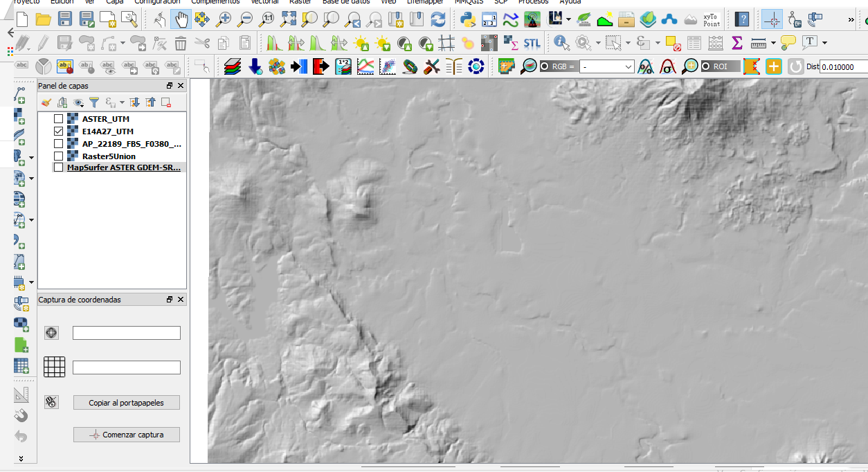This screenshot has height=472, width=868.
Task: Open the statistical summary sigma icon
Action: (x=736, y=44)
